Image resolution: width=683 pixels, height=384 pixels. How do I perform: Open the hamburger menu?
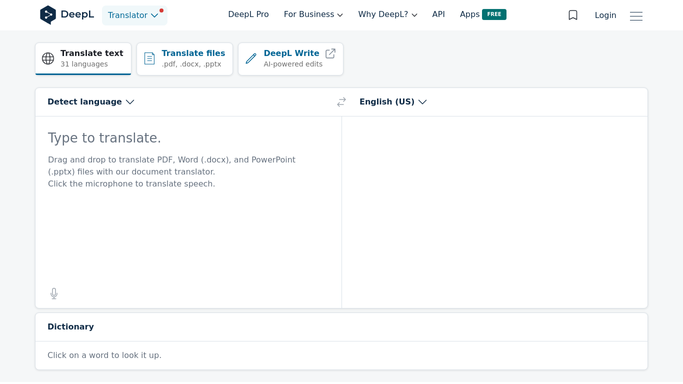click(x=636, y=16)
